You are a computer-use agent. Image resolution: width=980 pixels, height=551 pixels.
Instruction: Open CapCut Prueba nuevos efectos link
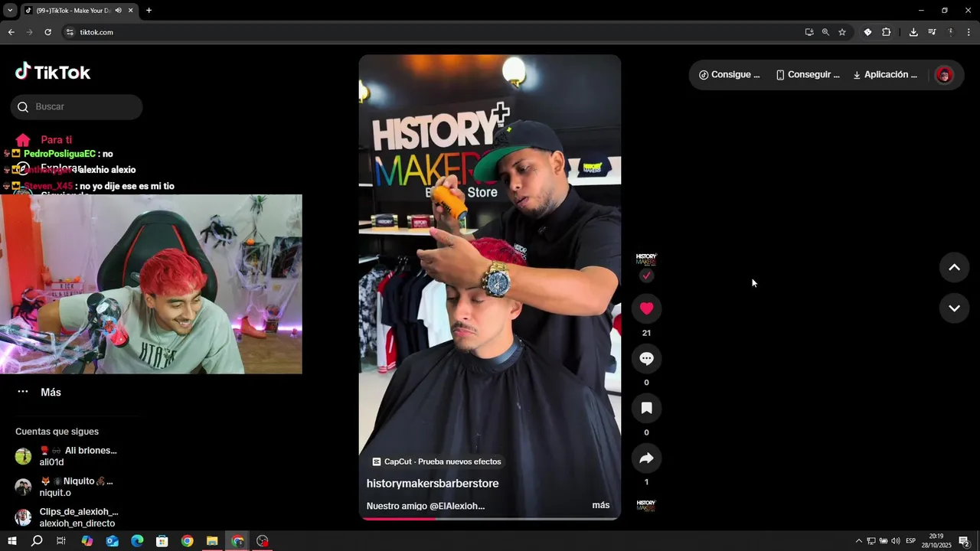(436, 461)
